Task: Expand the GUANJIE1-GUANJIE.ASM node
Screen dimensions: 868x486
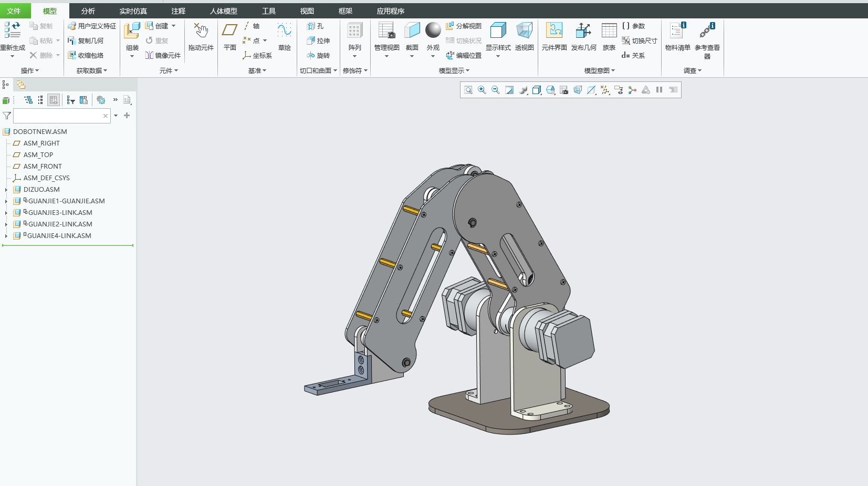Action: point(6,201)
